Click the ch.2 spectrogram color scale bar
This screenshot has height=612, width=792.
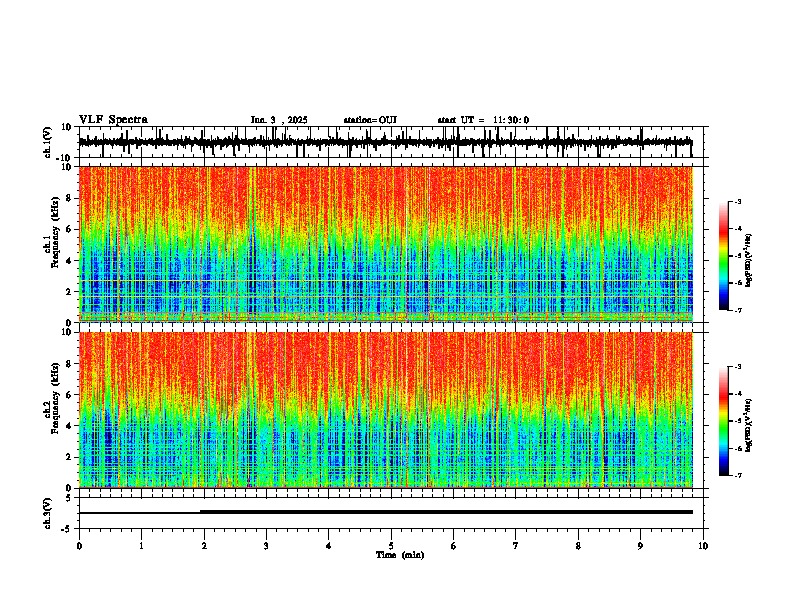click(x=723, y=421)
